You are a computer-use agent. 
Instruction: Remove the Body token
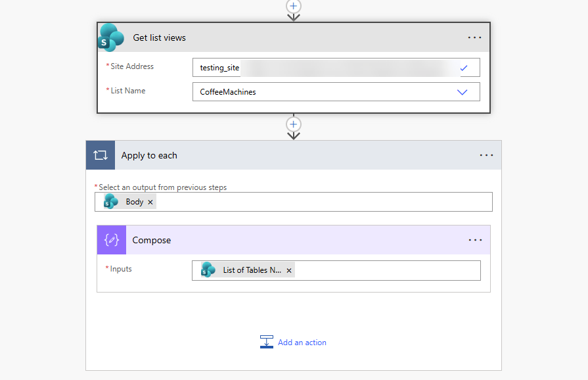click(150, 202)
